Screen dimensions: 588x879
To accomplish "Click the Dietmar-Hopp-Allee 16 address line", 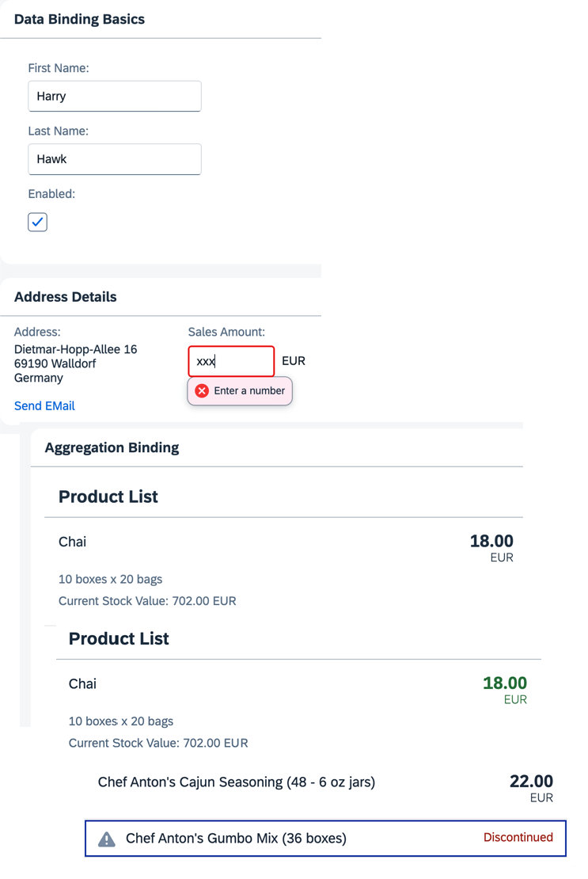I will [x=76, y=349].
